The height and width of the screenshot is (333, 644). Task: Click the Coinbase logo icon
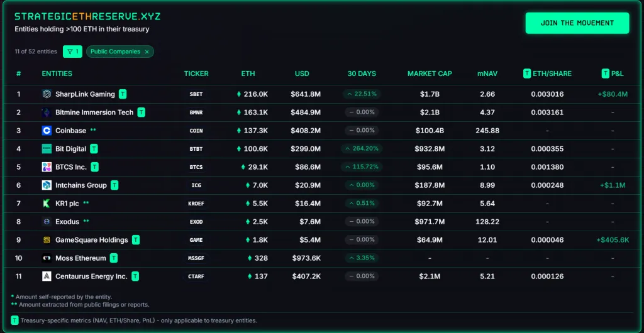point(47,131)
